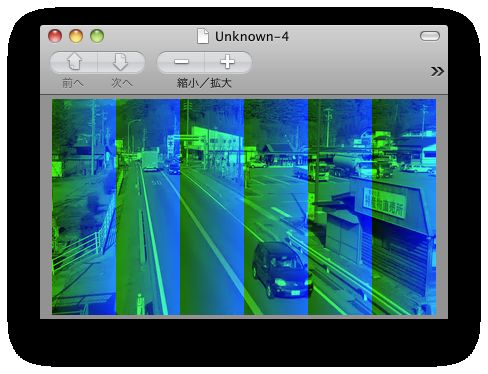This screenshot has height=374, width=488.
Task: Click the document proxy icon beside Unknown-4
Action: click(x=203, y=36)
